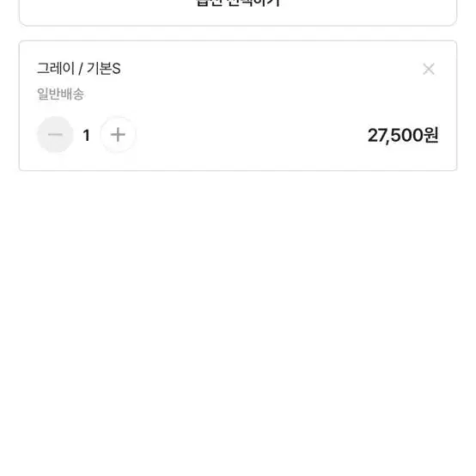The image size is (476, 476).
Task: Click the 기본S size text in option name
Action: point(104,68)
